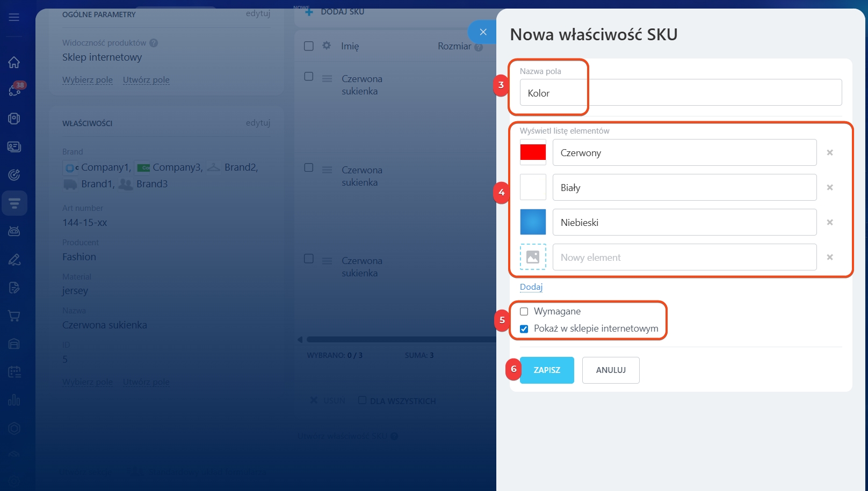This screenshot has width=868, height=491.
Task: Remove the Czerwony list element
Action: click(830, 153)
